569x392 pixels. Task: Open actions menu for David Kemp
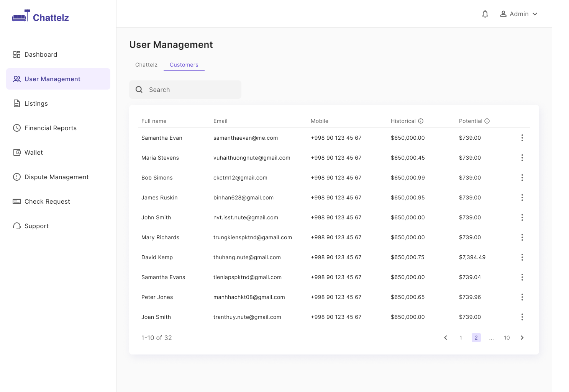[522, 257]
